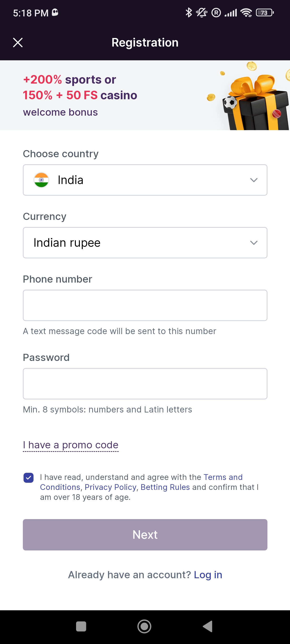Click the chevron arrow beside India

click(x=254, y=180)
